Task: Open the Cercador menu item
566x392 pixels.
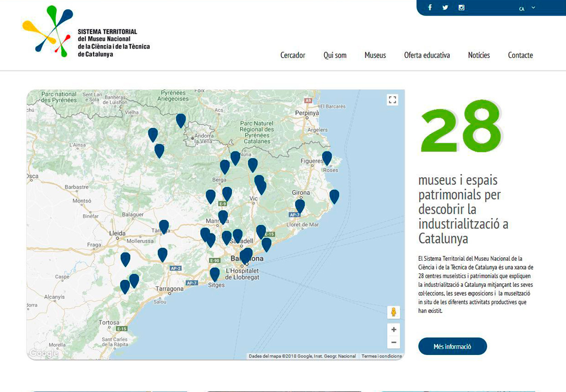Action: click(x=293, y=55)
